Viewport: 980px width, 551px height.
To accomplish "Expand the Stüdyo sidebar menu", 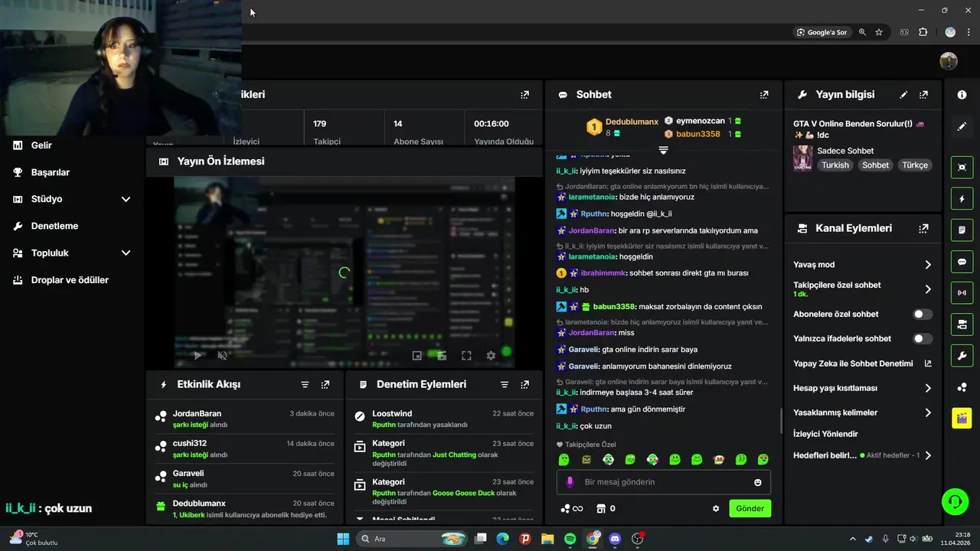I will click(126, 199).
